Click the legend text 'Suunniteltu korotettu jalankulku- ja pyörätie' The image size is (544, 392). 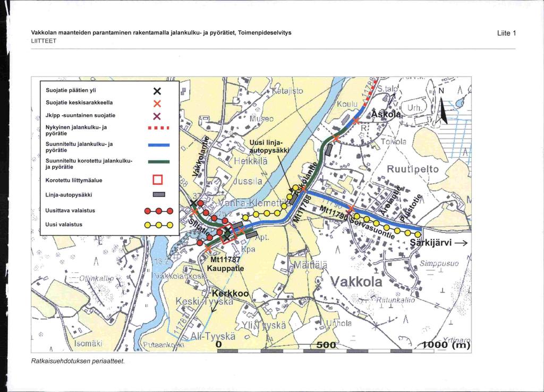89,164
